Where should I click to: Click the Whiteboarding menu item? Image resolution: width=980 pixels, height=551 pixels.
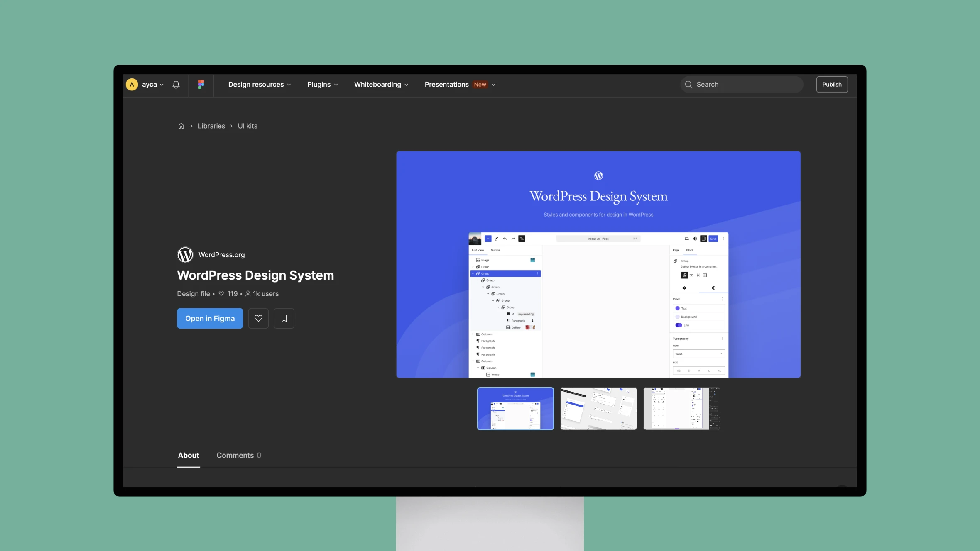tap(377, 84)
